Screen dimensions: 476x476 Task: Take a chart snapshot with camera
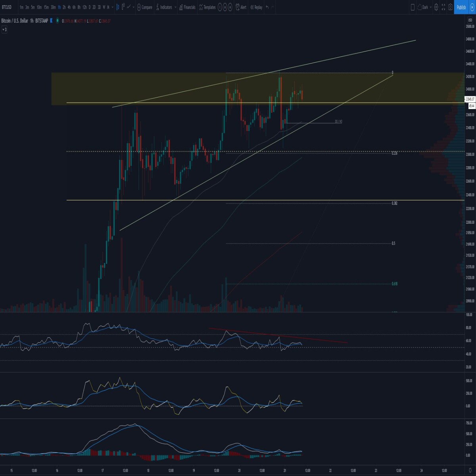click(450, 7)
